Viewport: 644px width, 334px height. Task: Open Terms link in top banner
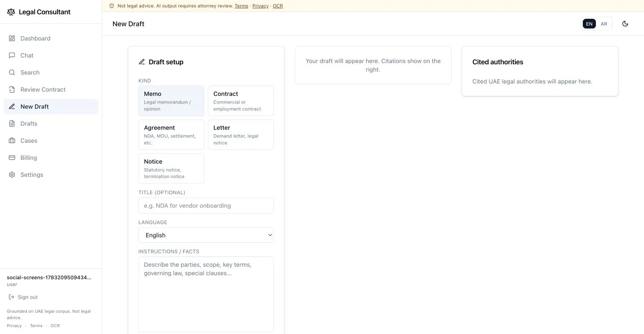pyautogui.click(x=241, y=6)
